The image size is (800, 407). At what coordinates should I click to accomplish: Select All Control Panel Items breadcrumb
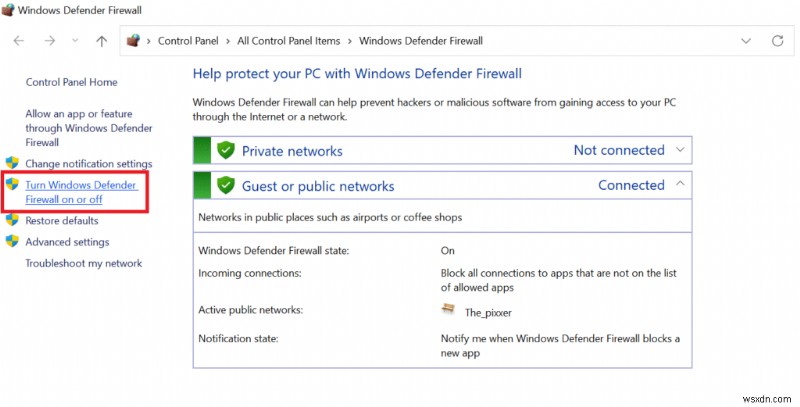pos(289,41)
